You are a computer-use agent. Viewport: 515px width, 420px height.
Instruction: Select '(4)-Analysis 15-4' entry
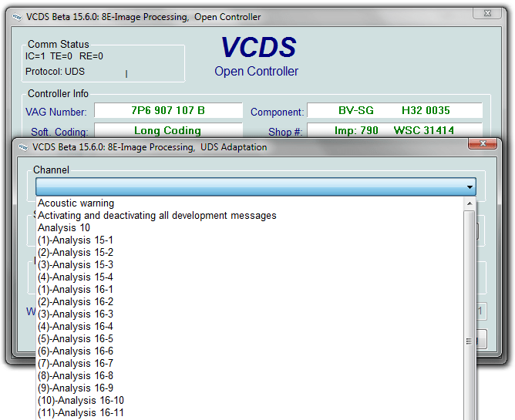pyautogui.click(x=250, y=277)
